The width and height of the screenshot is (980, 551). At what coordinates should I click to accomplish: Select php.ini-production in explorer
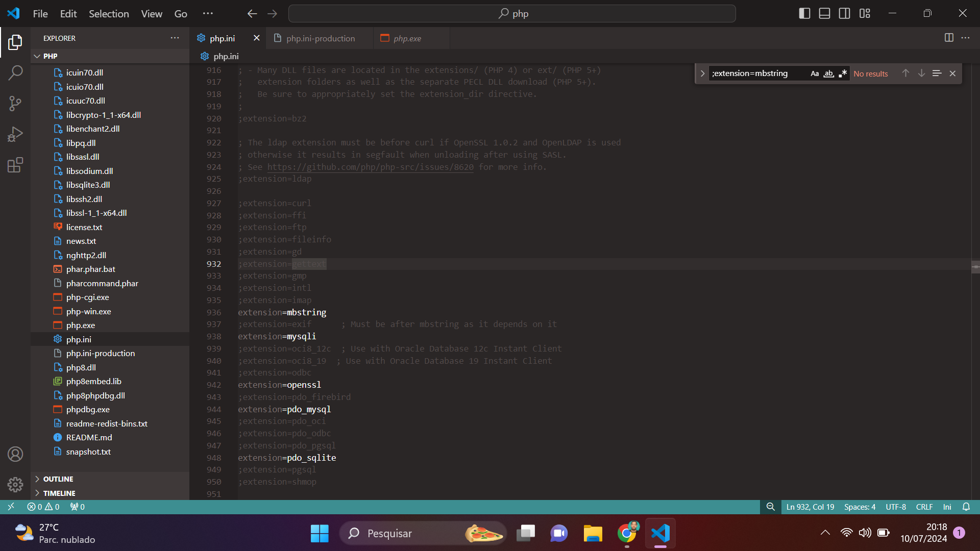(110, 353)
